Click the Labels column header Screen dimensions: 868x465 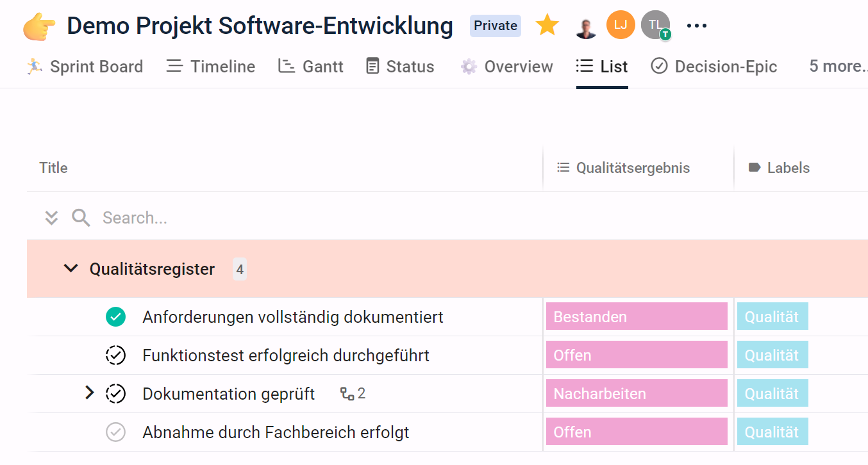780,168
